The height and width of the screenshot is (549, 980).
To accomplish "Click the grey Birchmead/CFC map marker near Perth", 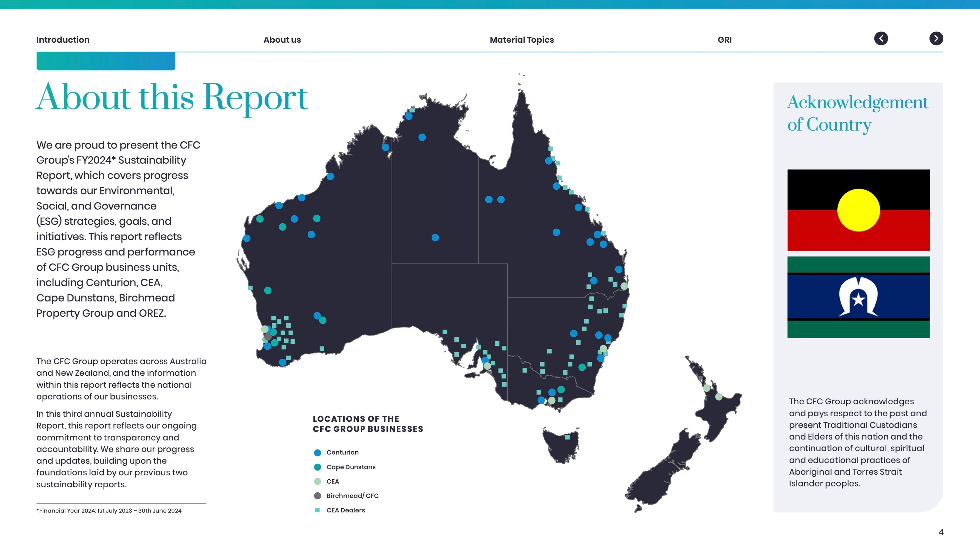I will coord(268,337).
